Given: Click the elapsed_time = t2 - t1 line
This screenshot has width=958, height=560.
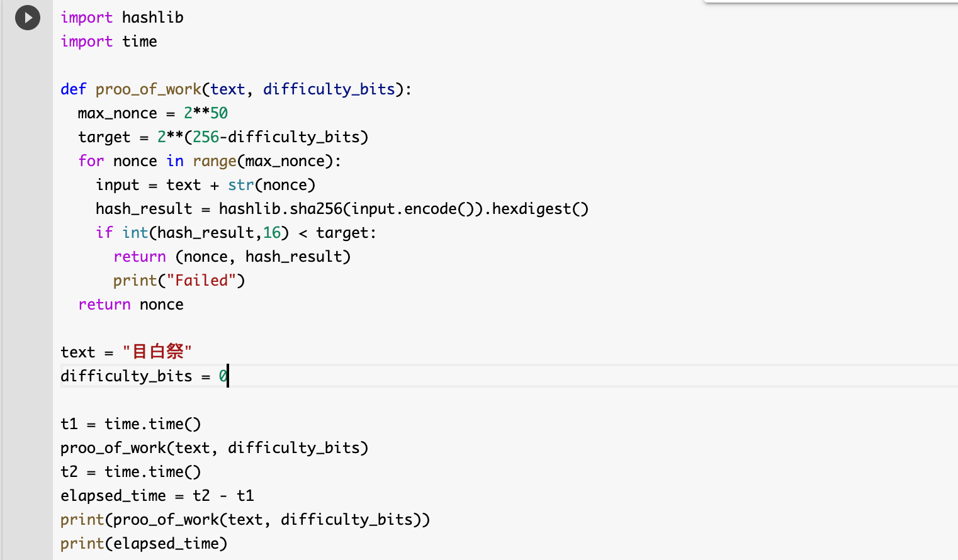Looking at the screenshot, I should [157, 496].
